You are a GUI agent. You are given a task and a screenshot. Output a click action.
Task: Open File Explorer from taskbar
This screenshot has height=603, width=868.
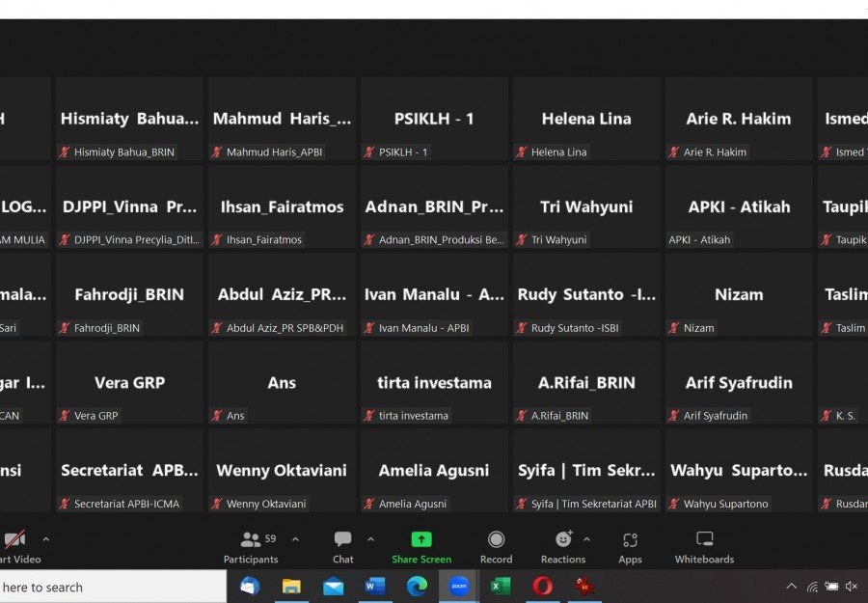(x=291, y=586)
